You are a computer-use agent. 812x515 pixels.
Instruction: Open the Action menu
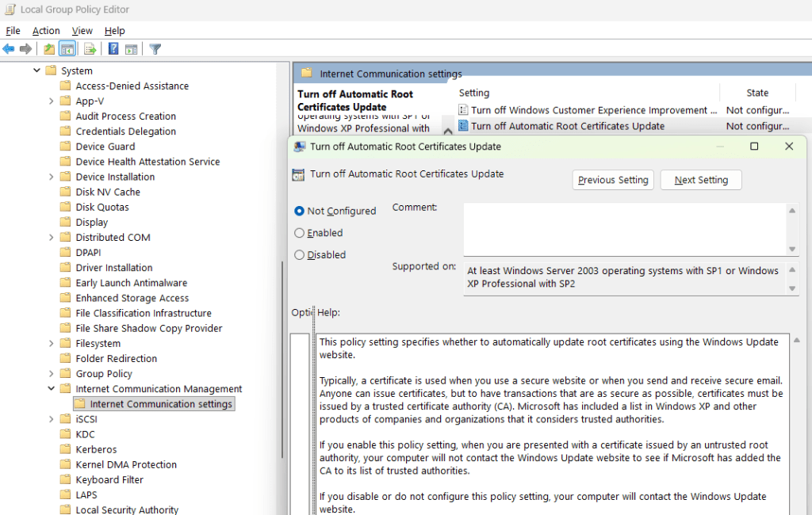46,31
